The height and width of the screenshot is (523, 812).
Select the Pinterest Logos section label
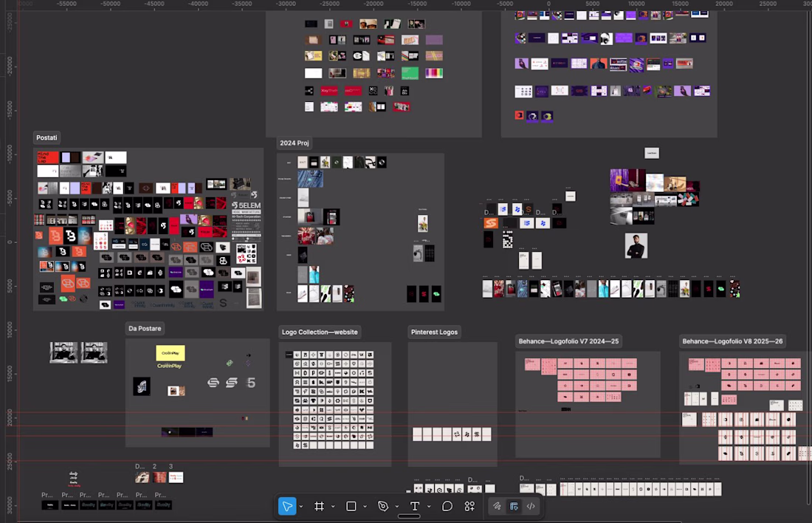click(x=434, y=332)
